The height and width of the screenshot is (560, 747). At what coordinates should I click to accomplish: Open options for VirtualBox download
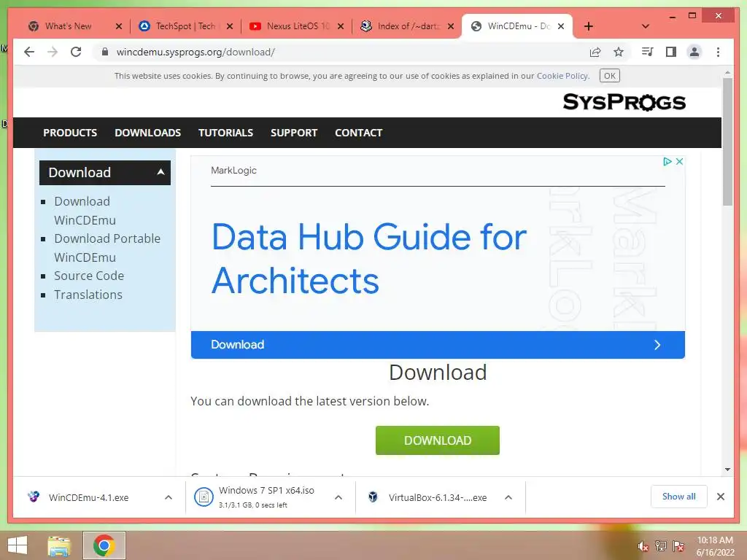pyautogui.click(x=508, y=497)
